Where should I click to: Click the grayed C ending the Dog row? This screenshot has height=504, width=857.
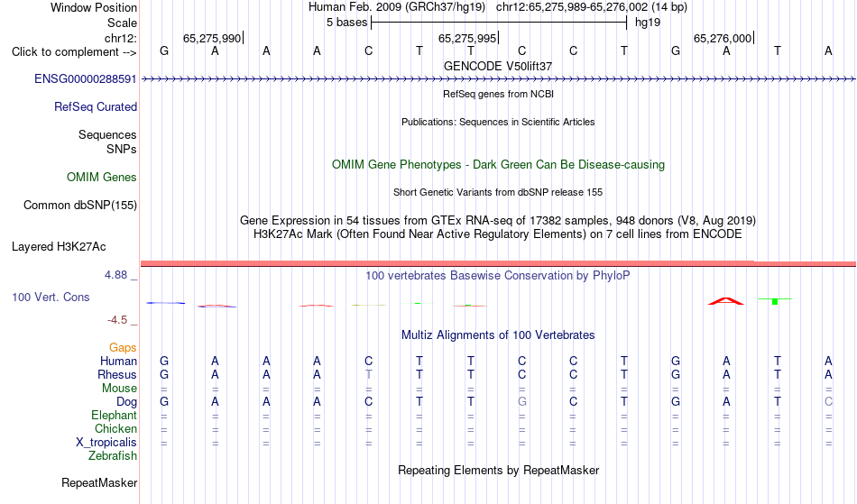point(828,402)
